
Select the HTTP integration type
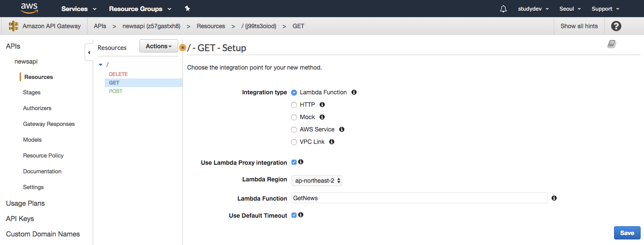pyautogui.click(x=294, y=105)
